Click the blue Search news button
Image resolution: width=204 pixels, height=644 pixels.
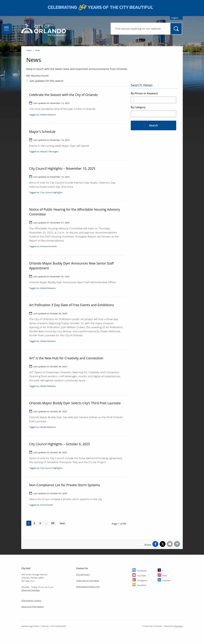(x=153, y=125)
